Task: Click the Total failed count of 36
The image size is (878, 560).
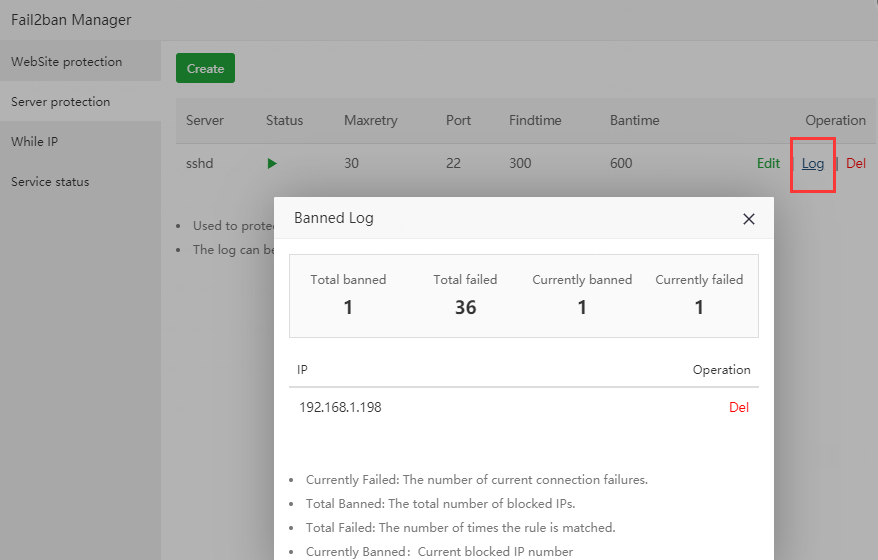Action: click(x=465, y=307)
